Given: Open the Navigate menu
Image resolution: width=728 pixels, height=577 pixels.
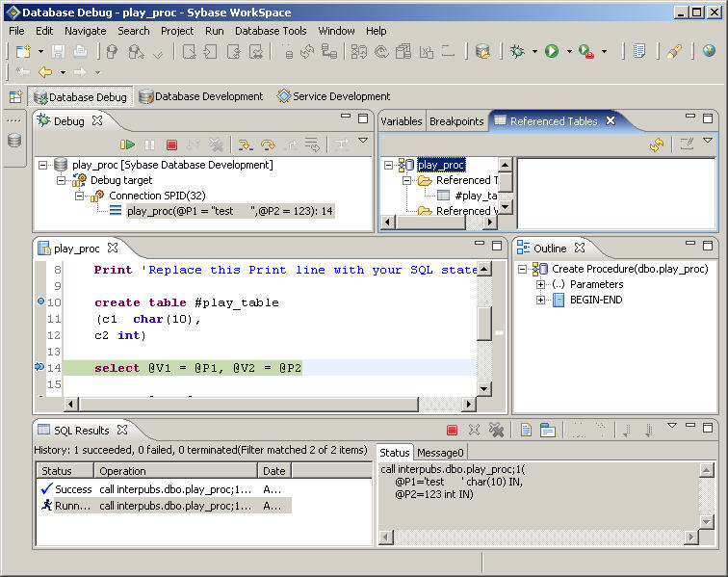Looking at the screenshot, I should tap(86, 31).
